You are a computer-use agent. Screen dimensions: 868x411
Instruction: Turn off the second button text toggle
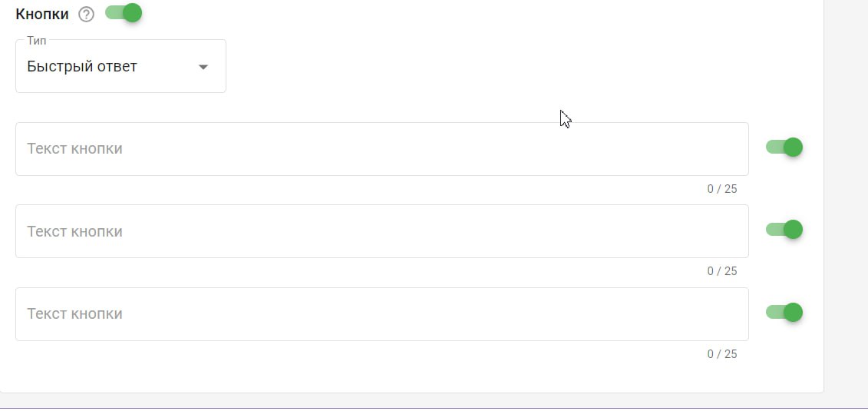(784, 230)
